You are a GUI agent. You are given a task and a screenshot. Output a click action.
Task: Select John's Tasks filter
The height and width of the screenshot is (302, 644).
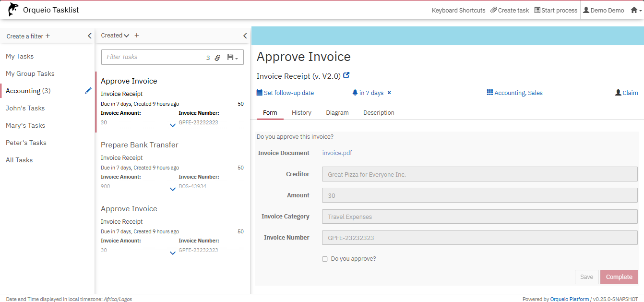coord(25,108)
